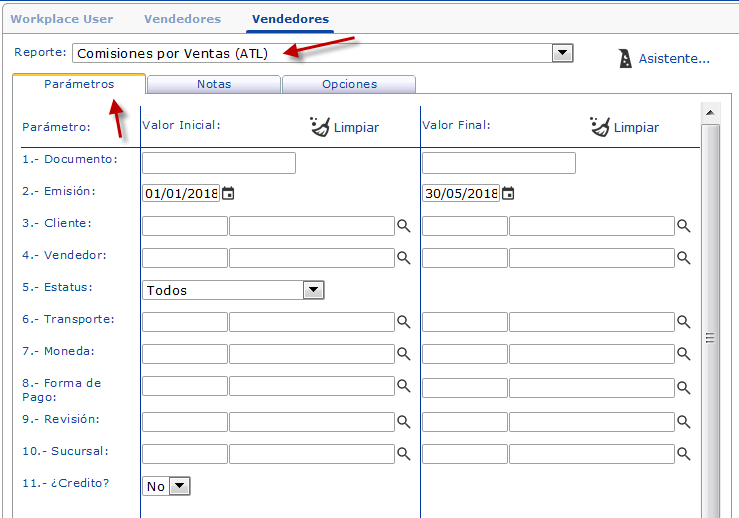Click the initial Documento input field
Screen dimensions: 739x518
(219, 163)
